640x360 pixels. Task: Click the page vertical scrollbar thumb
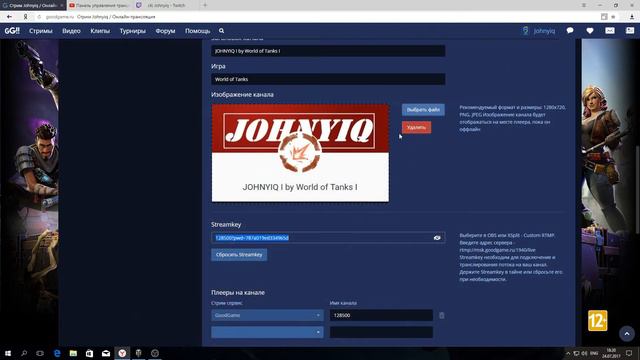point(638,190)
